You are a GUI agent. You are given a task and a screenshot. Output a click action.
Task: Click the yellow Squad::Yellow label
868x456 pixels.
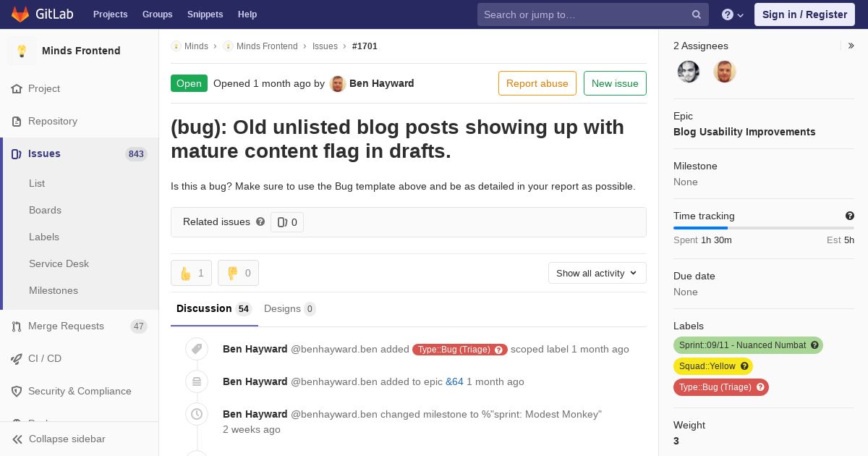coord(713,366)
